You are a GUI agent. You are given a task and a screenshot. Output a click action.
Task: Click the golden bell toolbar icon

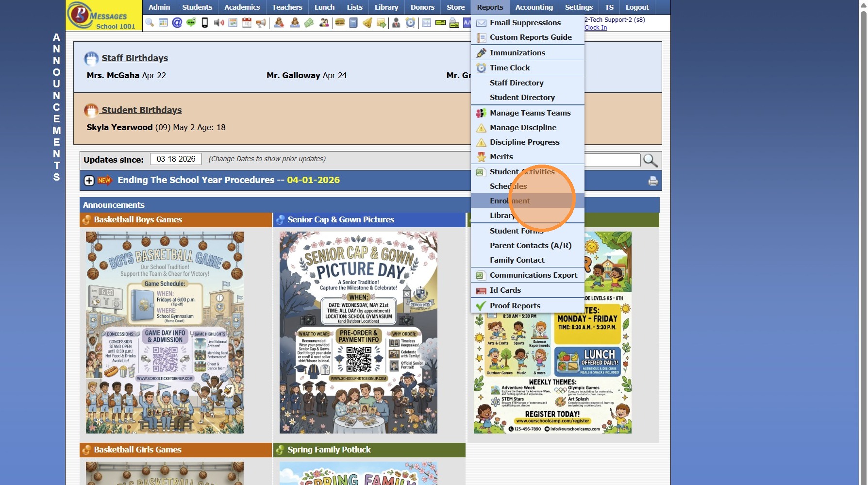tap(367, 23)
